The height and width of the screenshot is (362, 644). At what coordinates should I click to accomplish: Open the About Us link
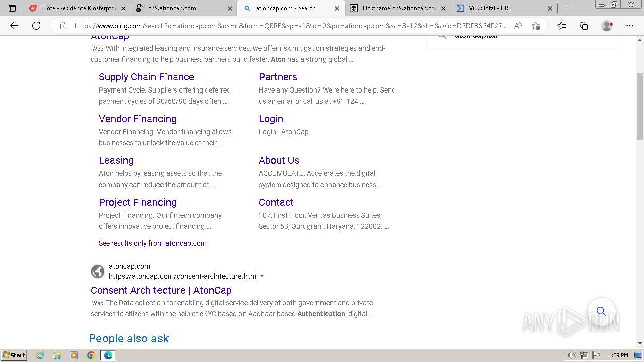[x=279, y=160]
